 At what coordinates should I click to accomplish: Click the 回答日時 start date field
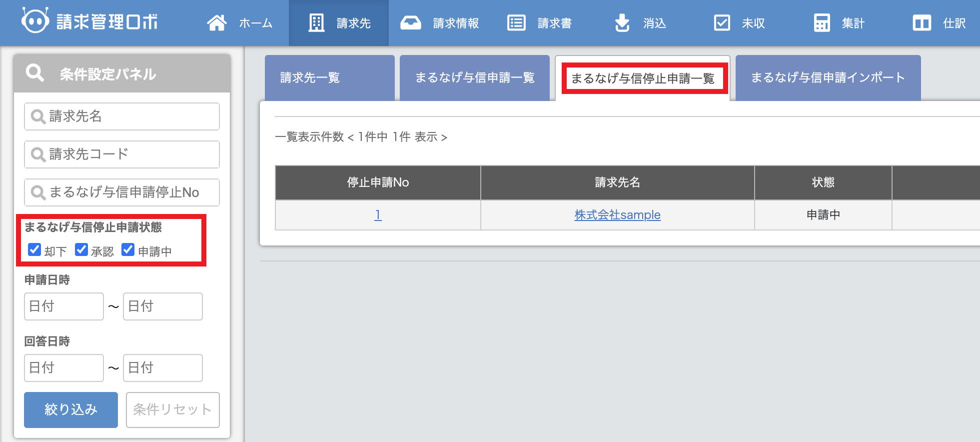tap(64, 368)
